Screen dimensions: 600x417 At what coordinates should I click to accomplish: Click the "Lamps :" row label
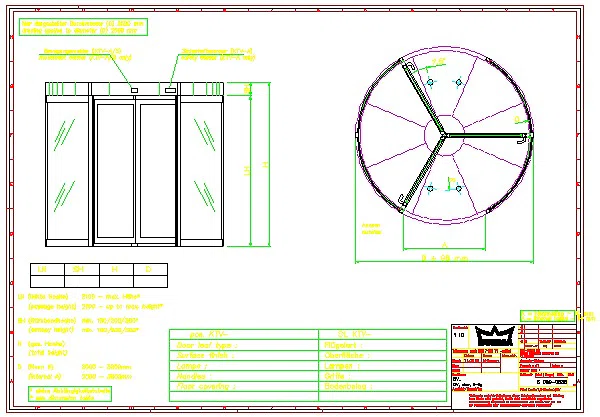coord(192,366)
